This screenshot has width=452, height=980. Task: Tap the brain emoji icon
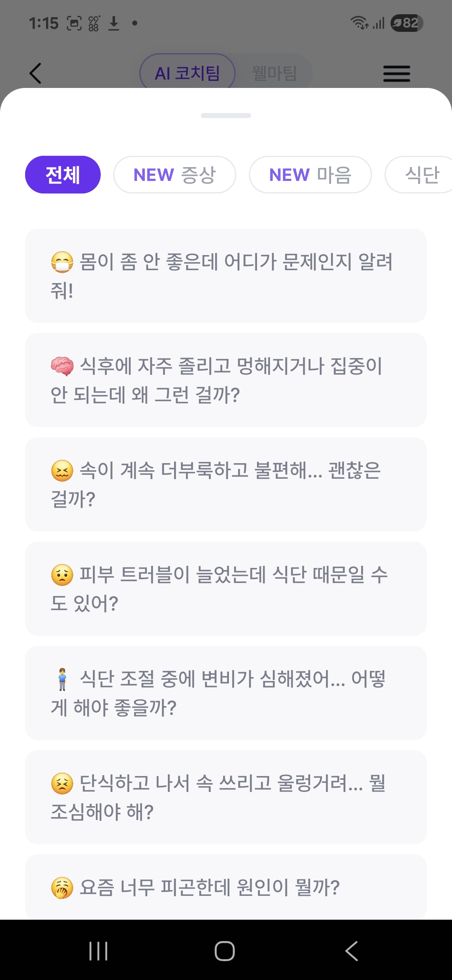click(62, 366)
